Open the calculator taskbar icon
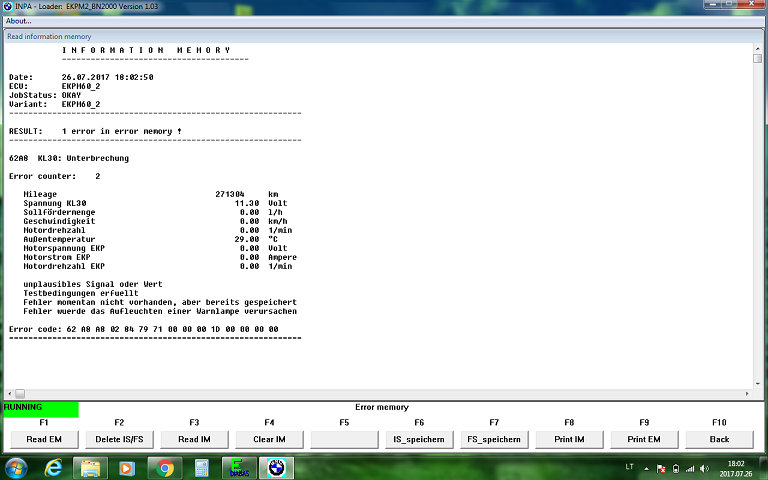768x480 pixels. tap(201, 467)
